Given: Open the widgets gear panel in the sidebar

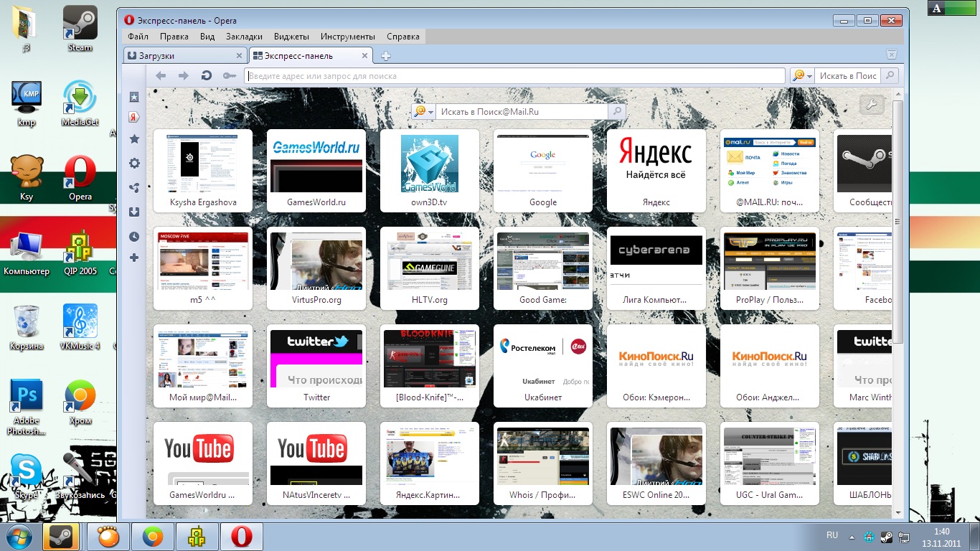Looking at the screenshot, I should (134, 164).
